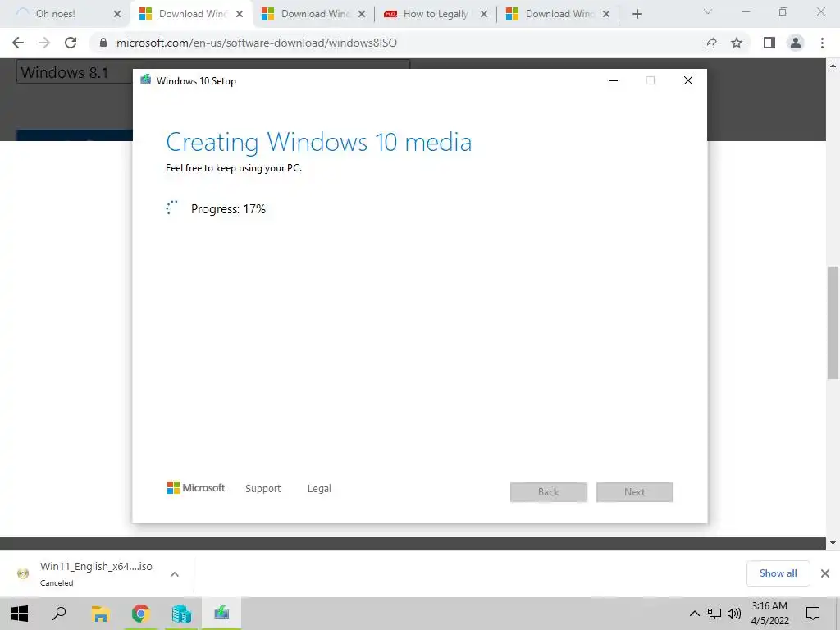Image resolution: width=840 pixels, height=630 pixels.
Task: Click the Windows 10 Setup title icon
Action: [x=146, y=80]
